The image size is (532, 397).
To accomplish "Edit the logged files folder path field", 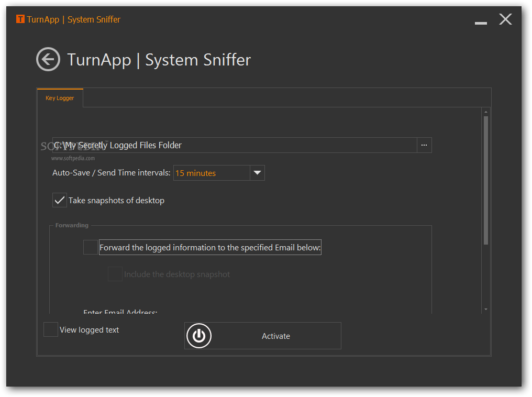I will click(x=235, y=145).
